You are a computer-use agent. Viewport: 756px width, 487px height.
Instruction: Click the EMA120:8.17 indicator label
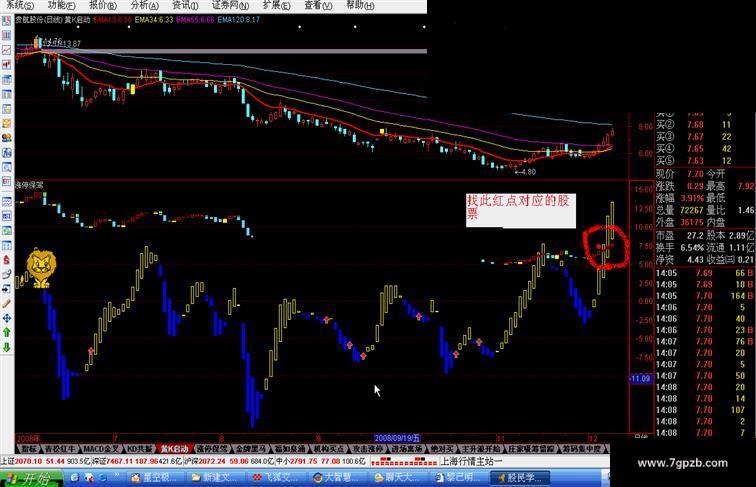click(x=239, y=20)
